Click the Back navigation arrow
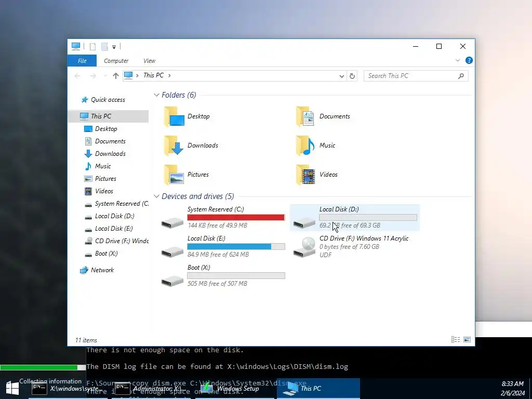This screenshot has height=399, width=532. click(x=78, y=76)
